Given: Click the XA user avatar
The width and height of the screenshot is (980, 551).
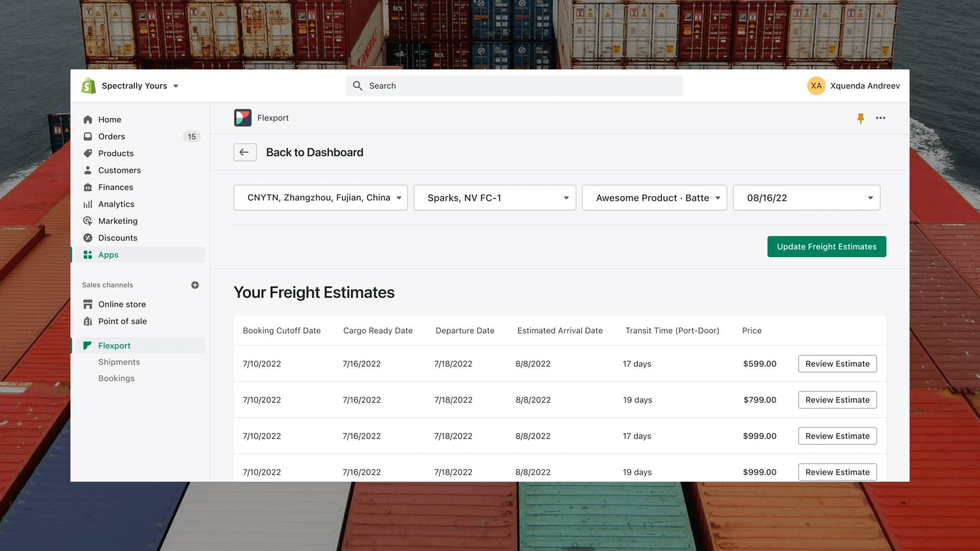Looking at the screenshot, I should pyautogui.click(x=816, y=86).
